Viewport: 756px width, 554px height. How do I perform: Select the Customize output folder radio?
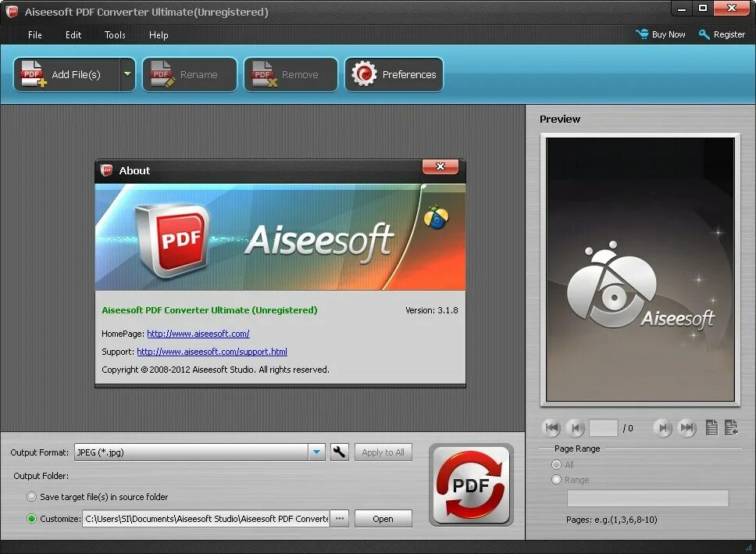tap(32, 519)
